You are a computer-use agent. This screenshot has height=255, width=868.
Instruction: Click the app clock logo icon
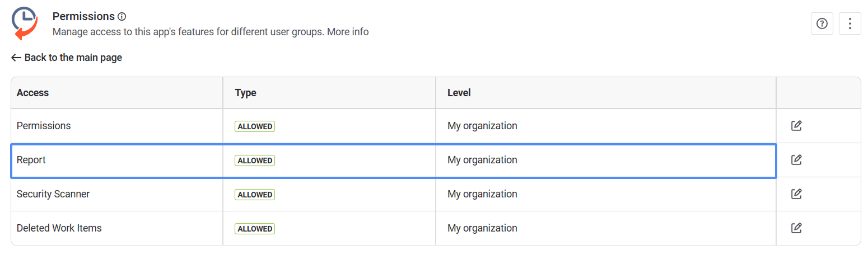(x=25, y=23)
